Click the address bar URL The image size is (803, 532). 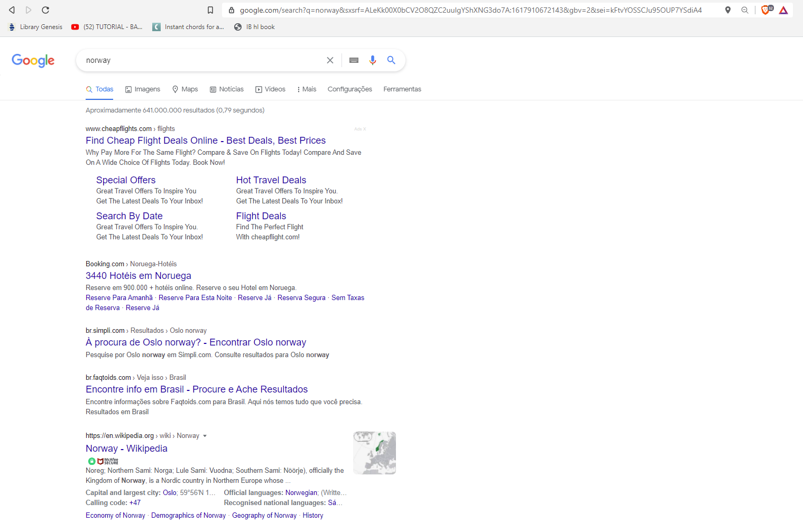click(470, 10)
